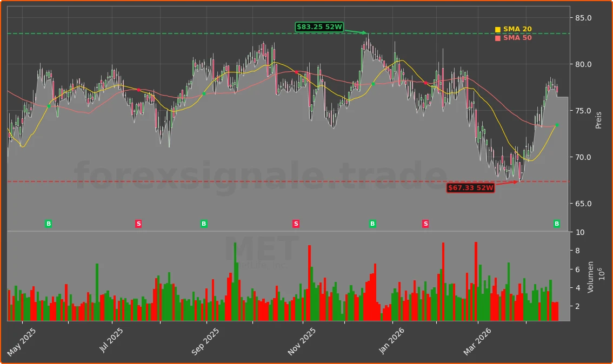Image resolution: width=613 pixels, height=364 pixels.
Task: Click the Jan 2026 date label
Action: [391, 341]
